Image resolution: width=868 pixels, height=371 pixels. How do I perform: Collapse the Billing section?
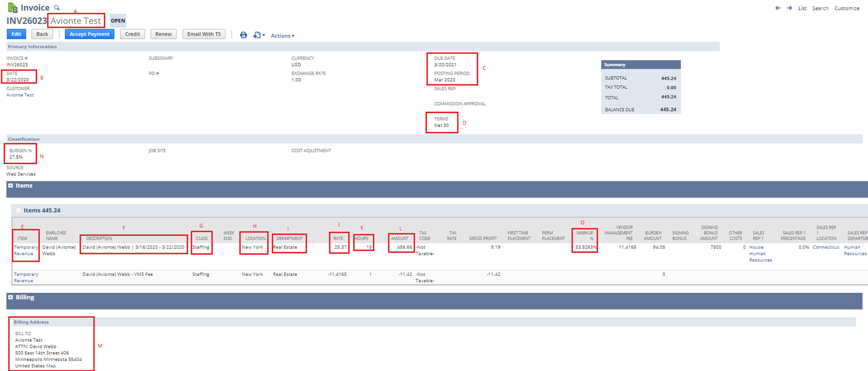click(x=10, y=297)
